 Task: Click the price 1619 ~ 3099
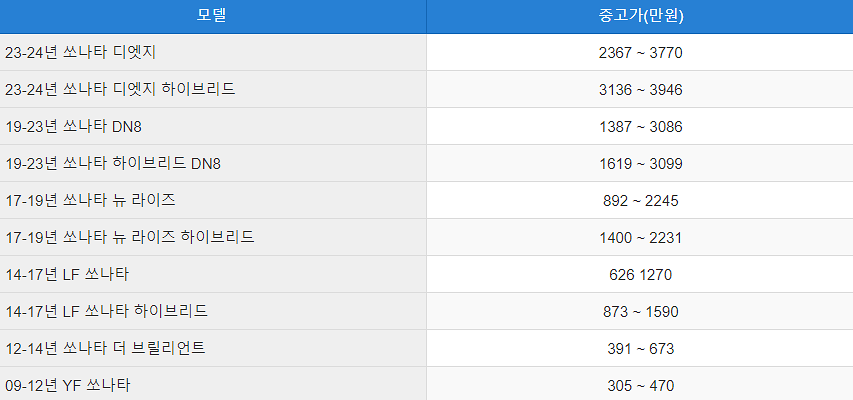coord(640,164)
